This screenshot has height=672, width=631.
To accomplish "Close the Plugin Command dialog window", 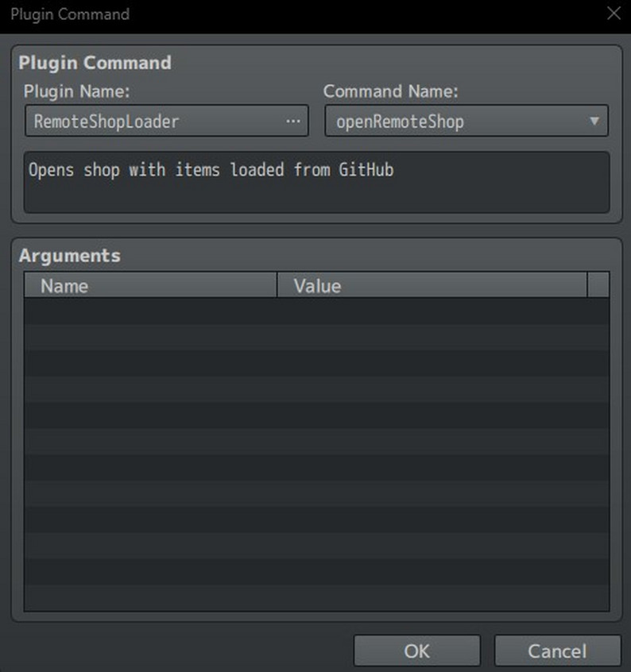I will coord(614,14).
